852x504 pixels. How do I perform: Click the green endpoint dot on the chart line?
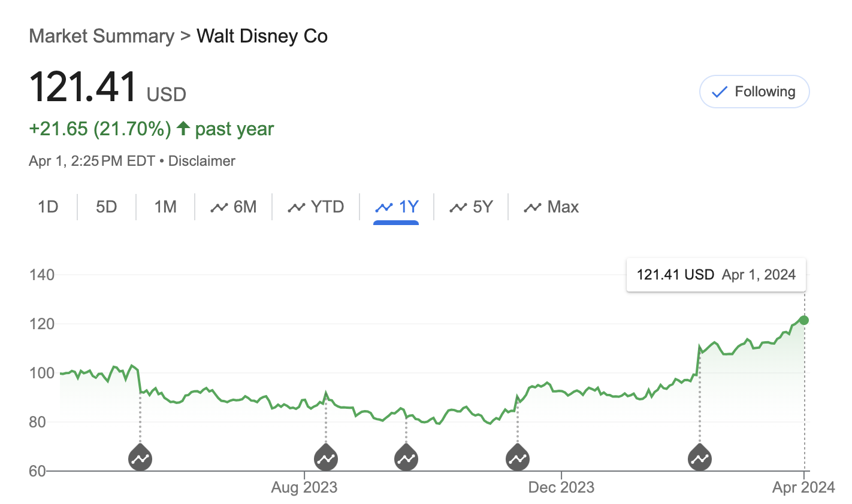804,320
